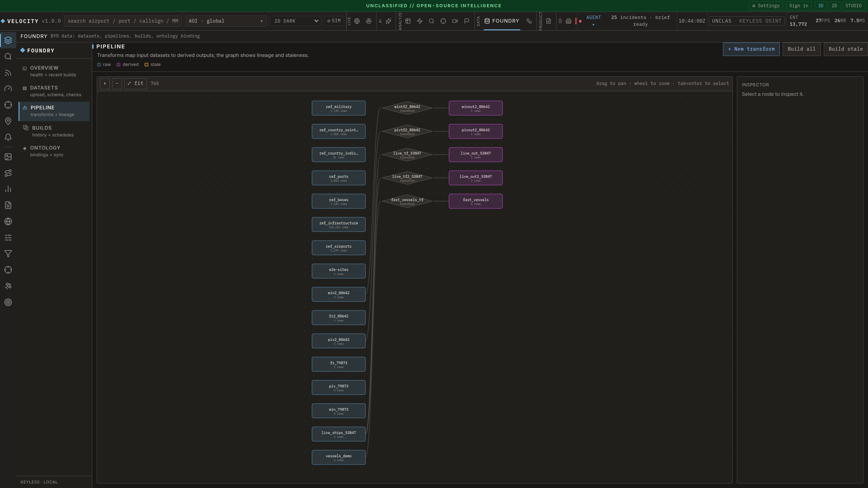Image resolution: width=868 pixels, height=488 pixels.
Task: Click the AI sparkles icon
Action: (389, 21)
